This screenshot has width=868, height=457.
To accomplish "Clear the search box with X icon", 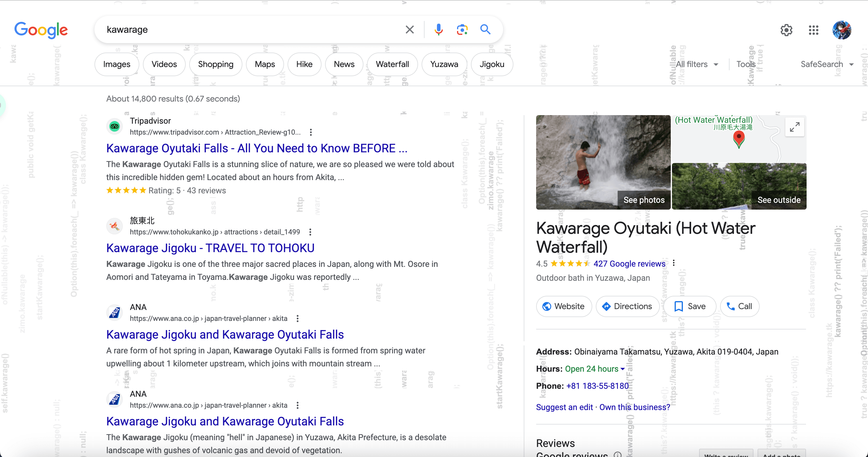I will click(409, 30).
